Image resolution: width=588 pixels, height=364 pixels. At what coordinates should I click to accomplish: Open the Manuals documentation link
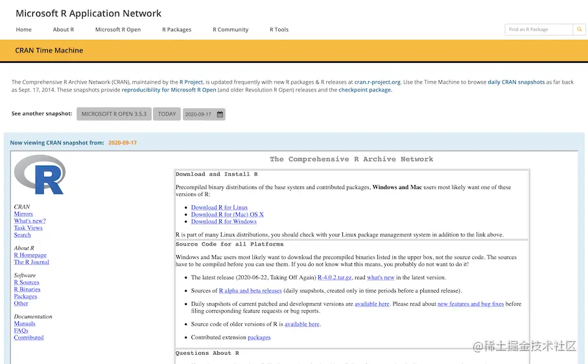coord(25,324)
